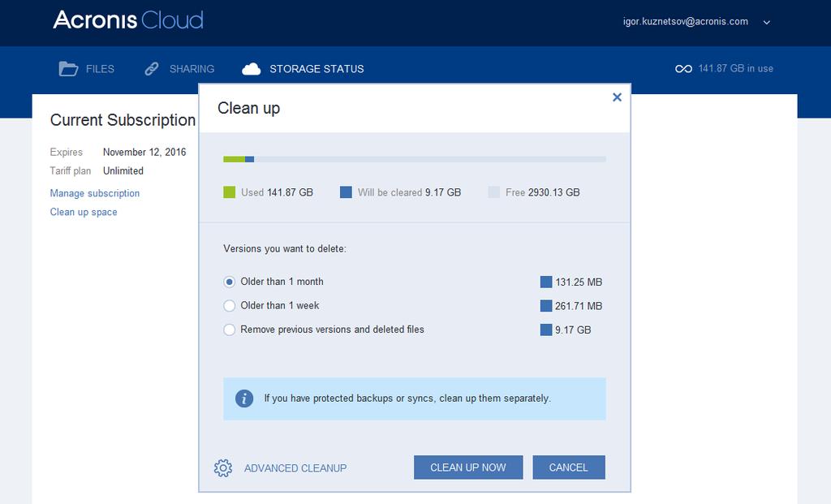Click the "261.71 MB" size value

579,306
